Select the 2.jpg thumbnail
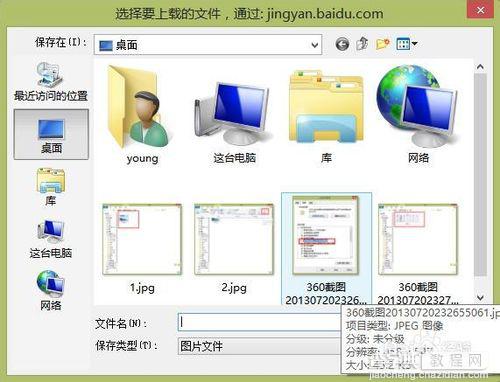Image resolution: width=500 pixels, height=382 pixels. (234, 239)
